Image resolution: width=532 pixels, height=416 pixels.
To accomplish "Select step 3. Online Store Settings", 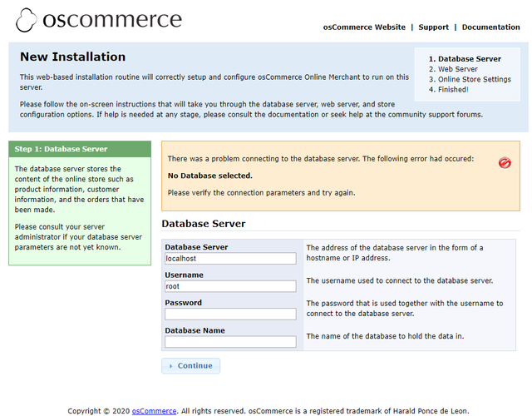I will pos(470,79).
